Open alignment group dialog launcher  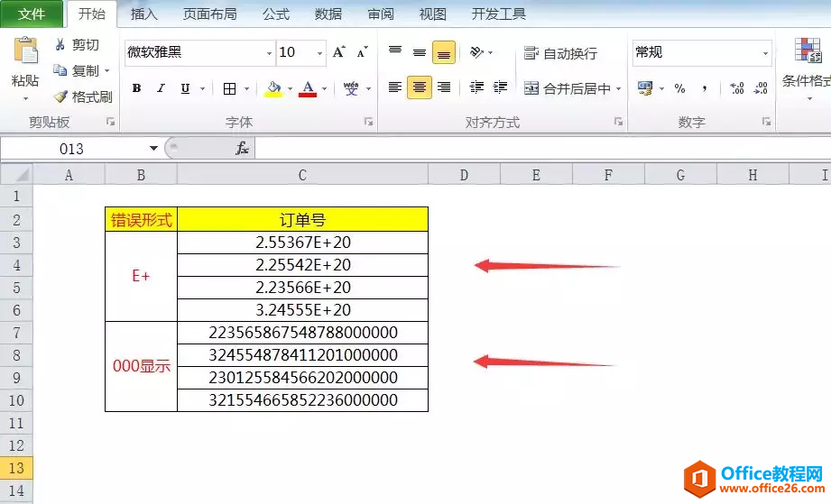(x=618, y=122)
